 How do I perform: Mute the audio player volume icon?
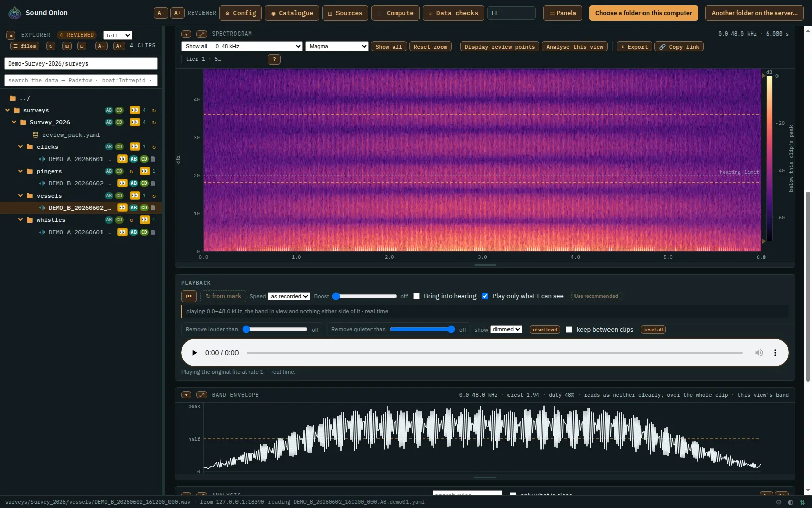759,353
